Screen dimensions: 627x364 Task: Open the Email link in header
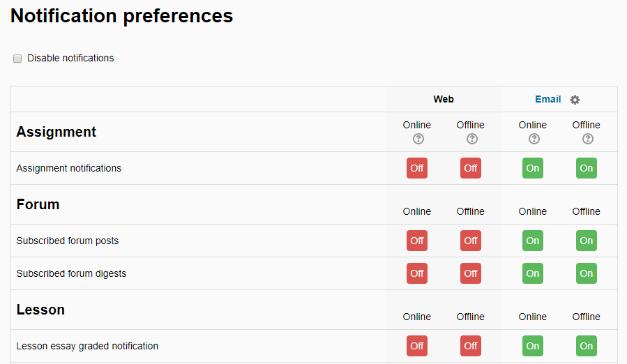coord(547,99)
